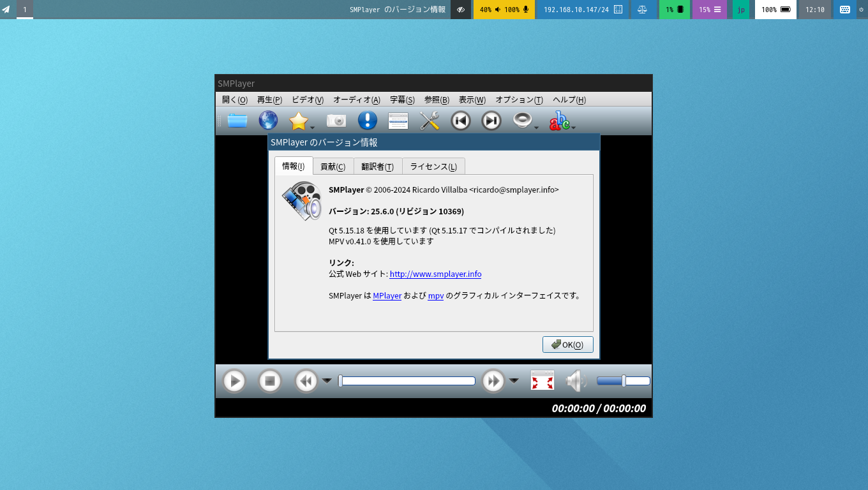Fast forward using the double-right-arrow button
This screenshot has height=490, width=868.
pyautogui.click(x=493, y=381)
